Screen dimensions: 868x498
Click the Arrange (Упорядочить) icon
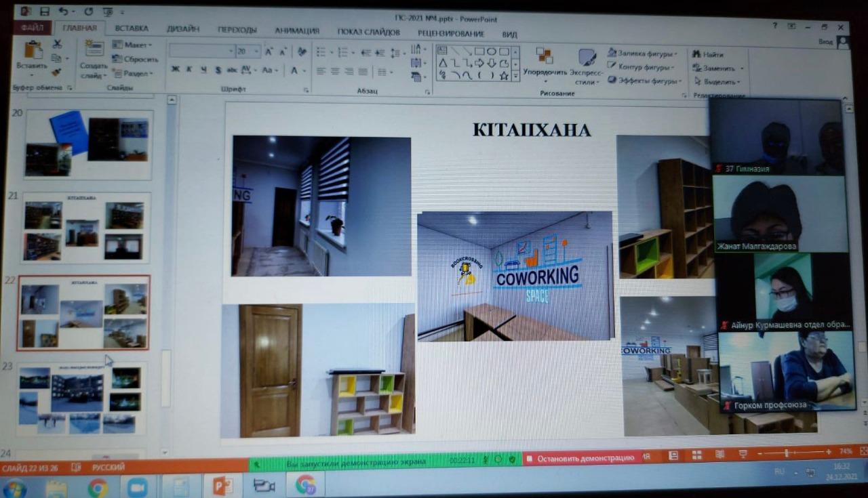click(x=545, y=56)
